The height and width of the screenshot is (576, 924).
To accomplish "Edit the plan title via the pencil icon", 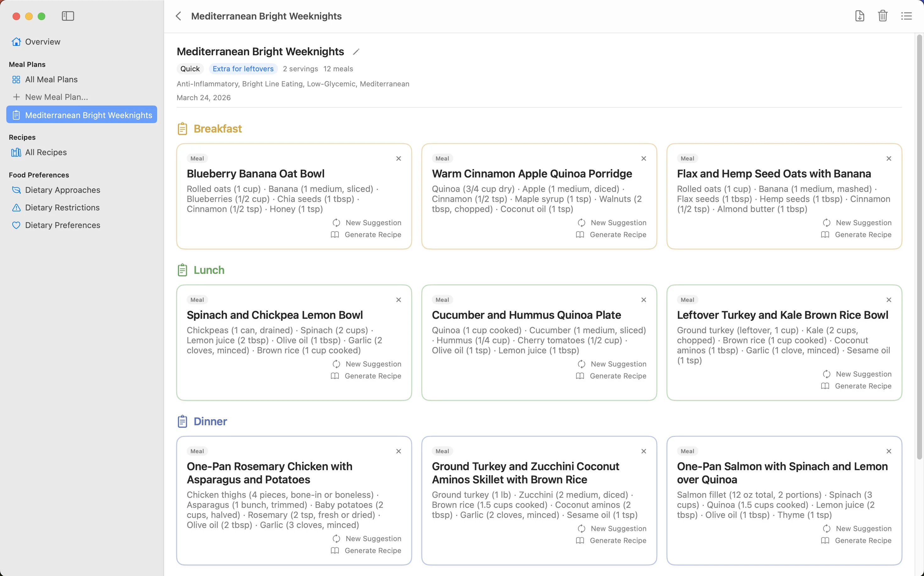I will (356, 52).
